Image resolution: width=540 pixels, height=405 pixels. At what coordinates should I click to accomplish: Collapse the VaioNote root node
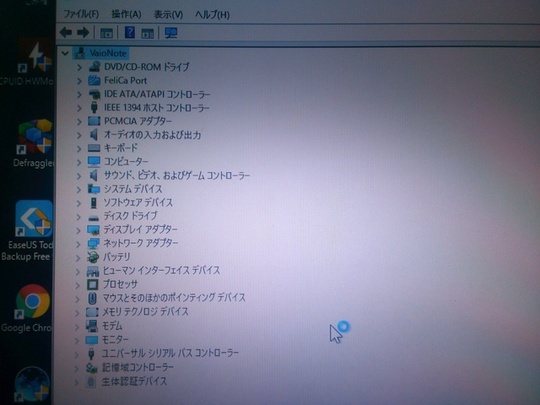[65, 53]
